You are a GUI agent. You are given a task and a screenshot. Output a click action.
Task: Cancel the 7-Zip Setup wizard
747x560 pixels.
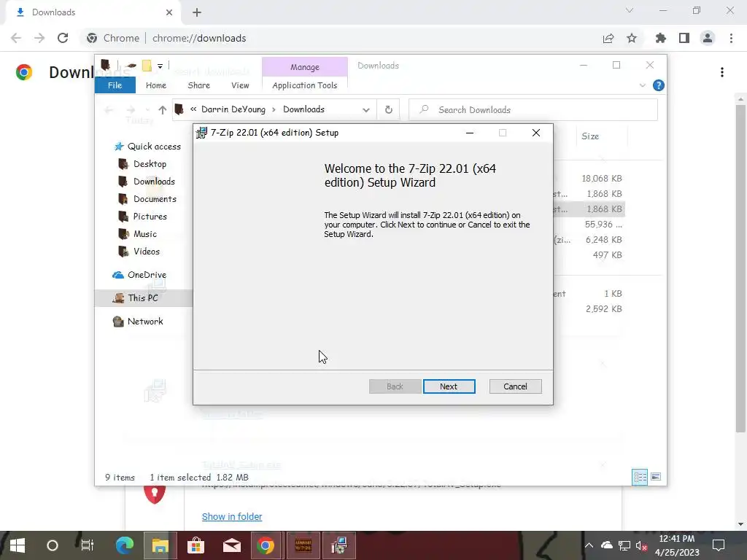[515, 386]
